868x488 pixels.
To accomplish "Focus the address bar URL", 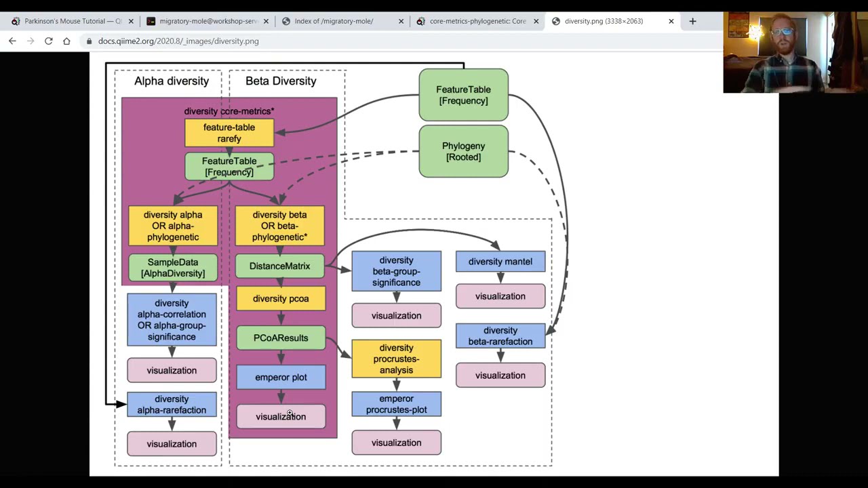I will pos(178,41).
